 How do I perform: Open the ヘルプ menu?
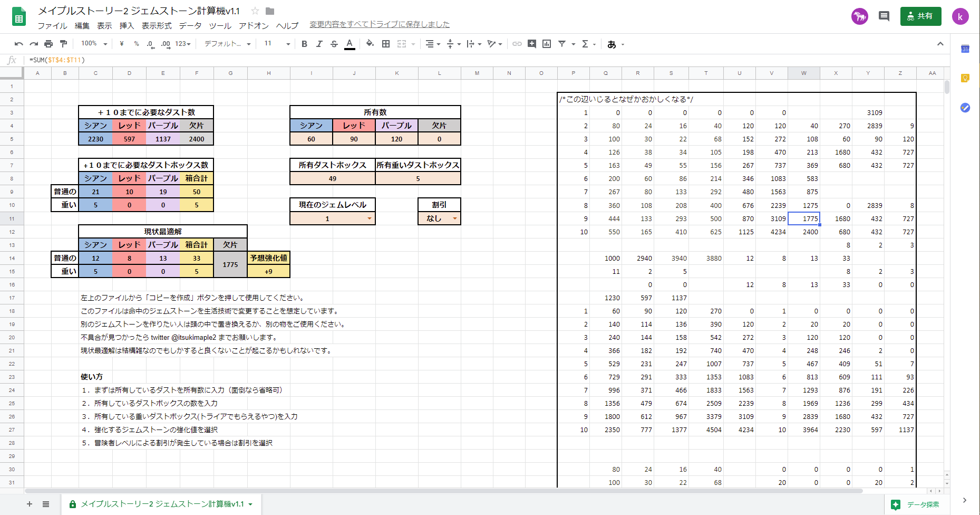(x=287, y=25)
